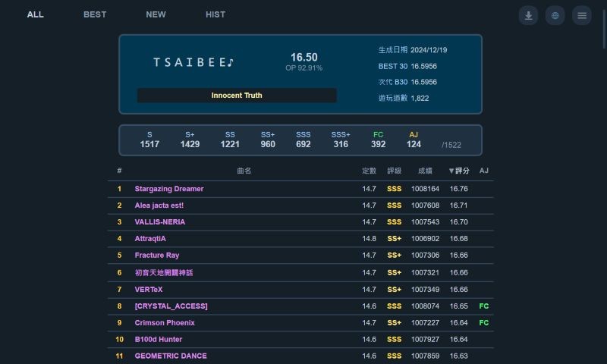The image size is (607, 364).
Task: Select the [CRYSTAL_ACCESS] song row
Action: coord(171,306)
